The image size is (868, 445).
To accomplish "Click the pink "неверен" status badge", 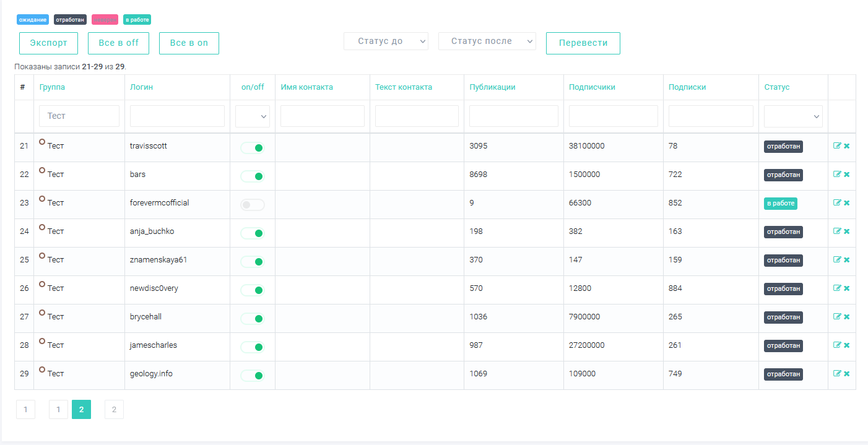I will 105,20.
